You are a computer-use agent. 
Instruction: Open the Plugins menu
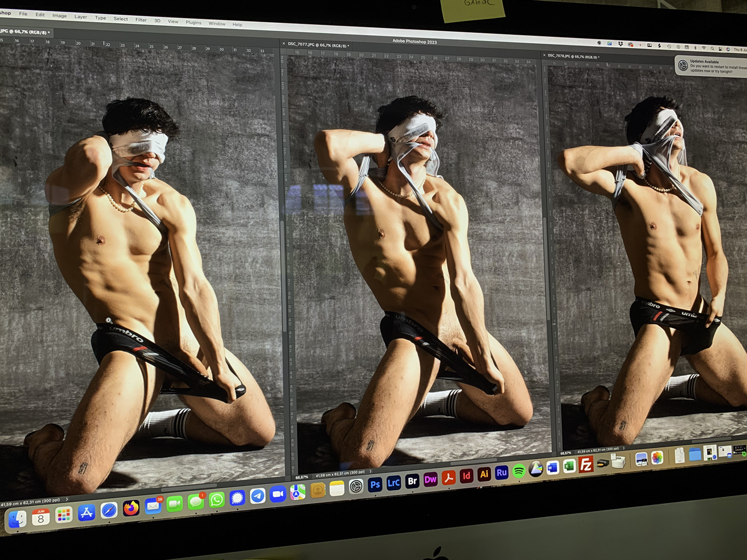pyautogui.click(x=193, y=22)
